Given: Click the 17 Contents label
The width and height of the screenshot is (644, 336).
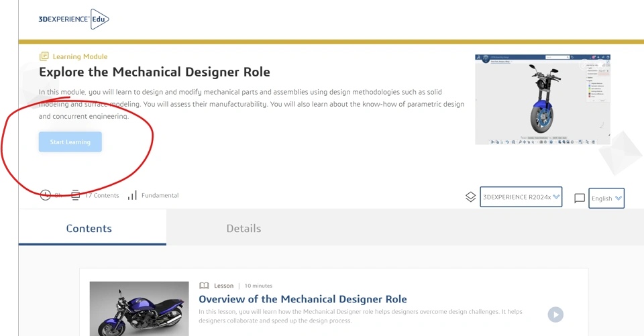Looking at the screenshot, I should click(102, 196).
